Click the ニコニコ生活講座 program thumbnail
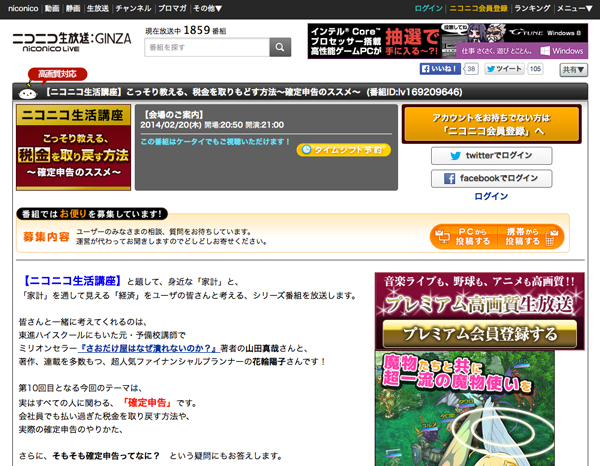The width and height of the screenshot is (600, 466). click(73, 147)
